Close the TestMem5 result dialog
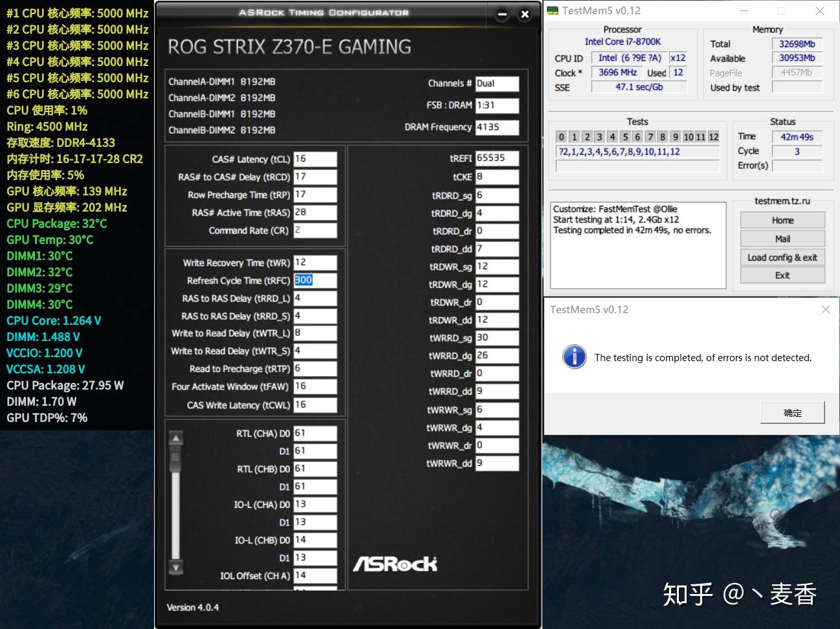 825,309
